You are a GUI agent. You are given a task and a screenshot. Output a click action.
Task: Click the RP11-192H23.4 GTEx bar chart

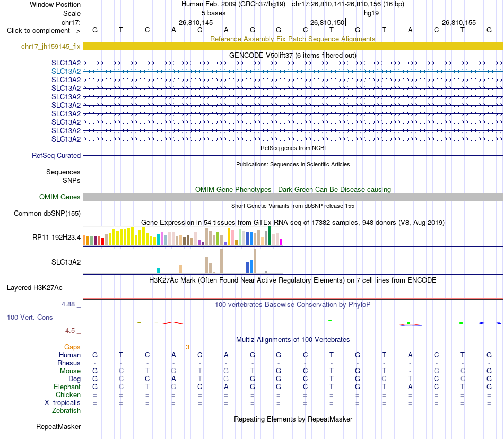pyautogui.click(x=183, y=236)
